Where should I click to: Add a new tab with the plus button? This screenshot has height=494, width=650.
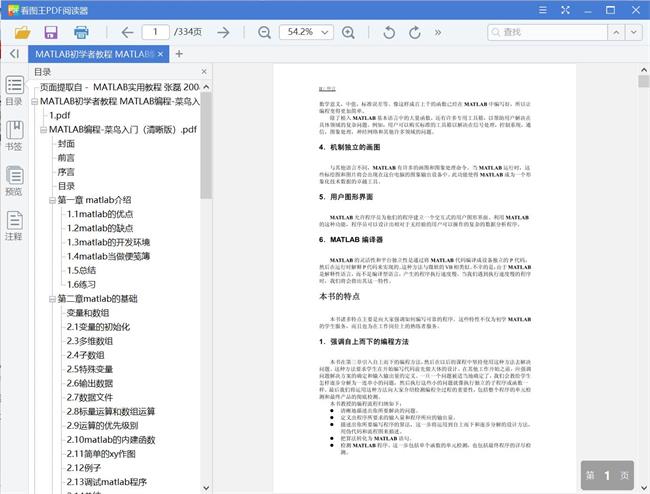coord(179,54)
